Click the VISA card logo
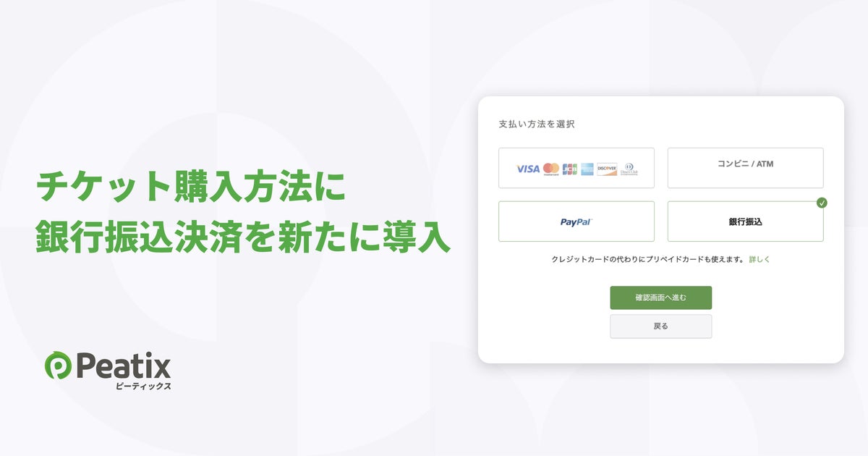Image resolution: width=868 pixels, height=456 pixels. [x=528, y=169]
